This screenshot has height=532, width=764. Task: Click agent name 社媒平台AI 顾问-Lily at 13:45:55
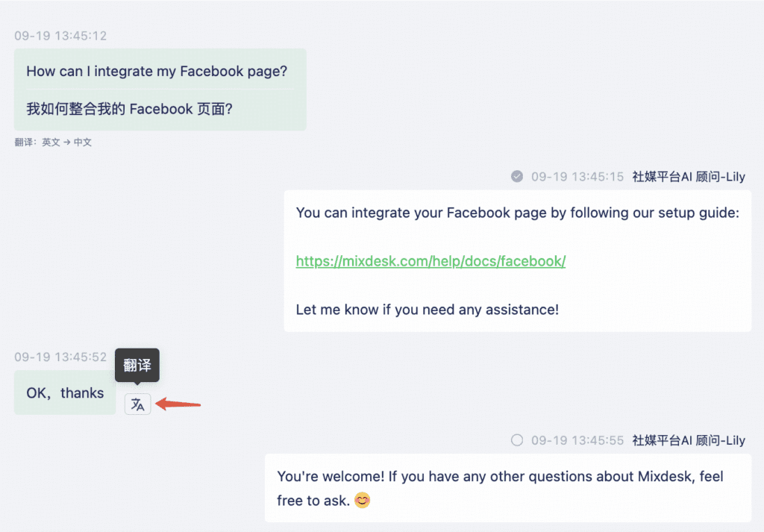click(x=689, y=440)
